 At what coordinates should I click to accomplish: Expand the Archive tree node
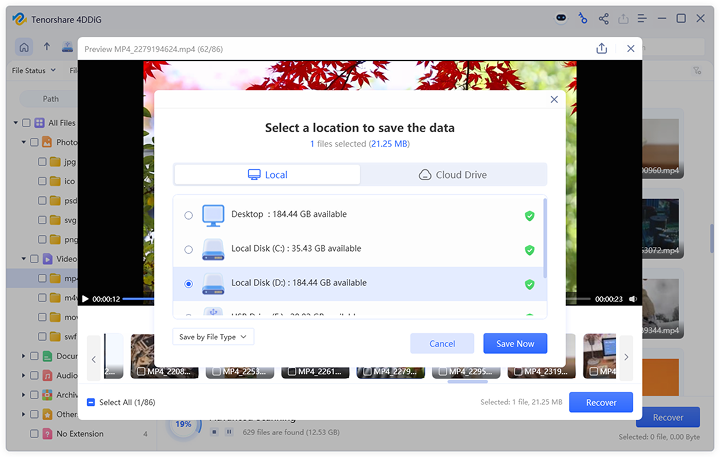pos(23,395)
